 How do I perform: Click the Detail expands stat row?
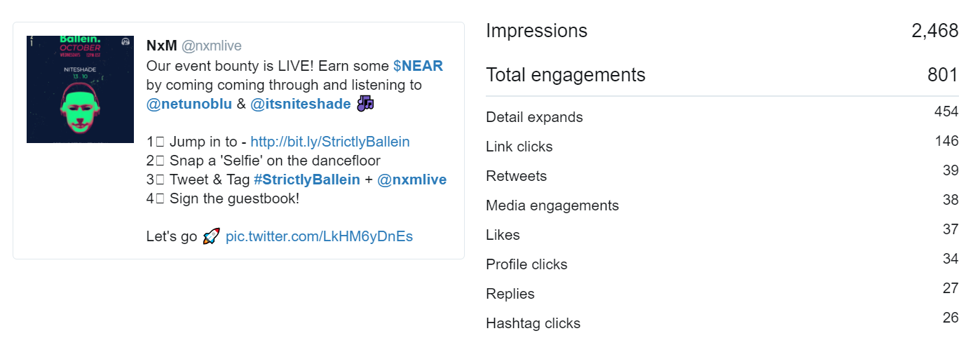(x=722, y=116)
